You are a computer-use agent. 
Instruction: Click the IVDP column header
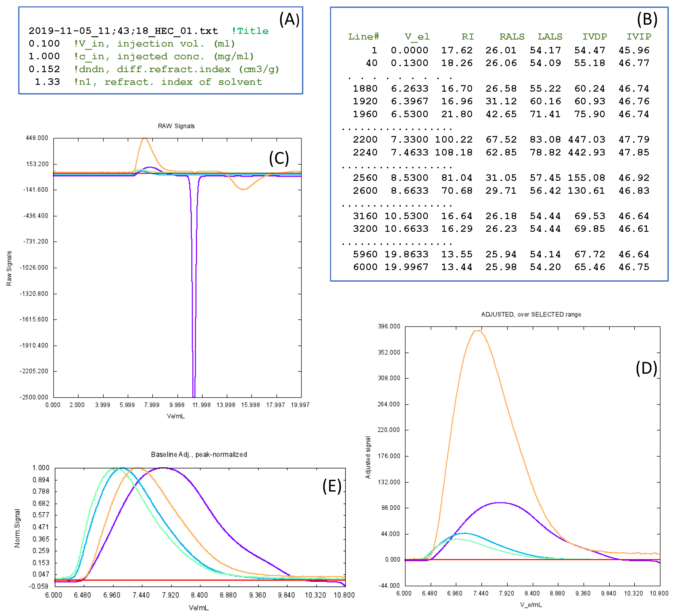594,37
